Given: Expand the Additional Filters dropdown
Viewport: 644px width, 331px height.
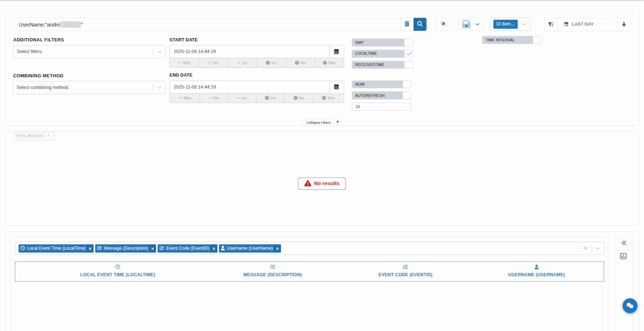Looking at the screenshot, I should pos(159,51).
